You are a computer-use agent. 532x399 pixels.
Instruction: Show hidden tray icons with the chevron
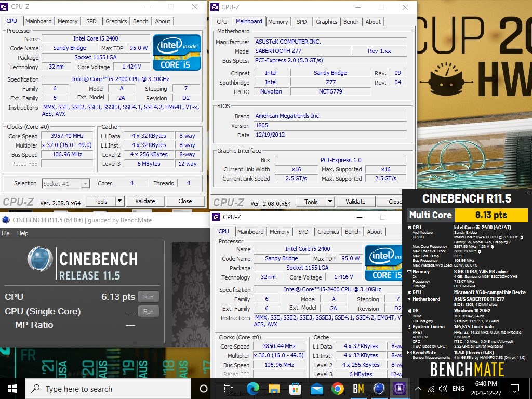tap(418, 389)
